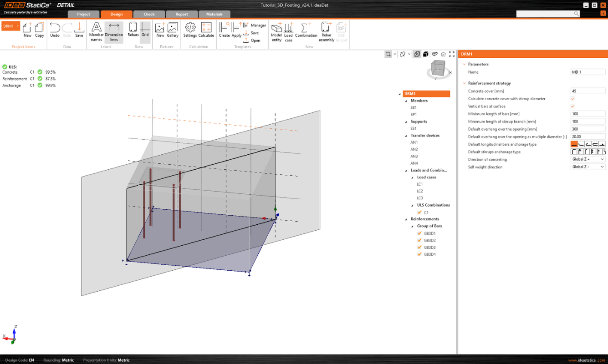Select anchor AN2 in the tree

tap(414, 149)
